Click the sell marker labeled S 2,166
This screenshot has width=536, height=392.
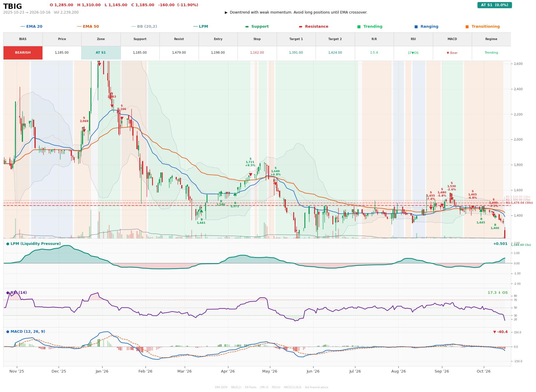(x=122, y=118)
